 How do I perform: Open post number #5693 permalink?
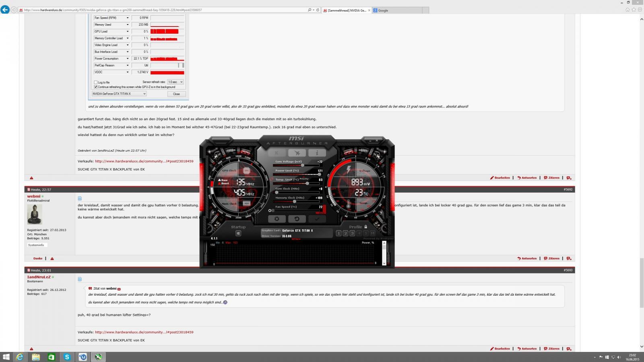[568, 270]
